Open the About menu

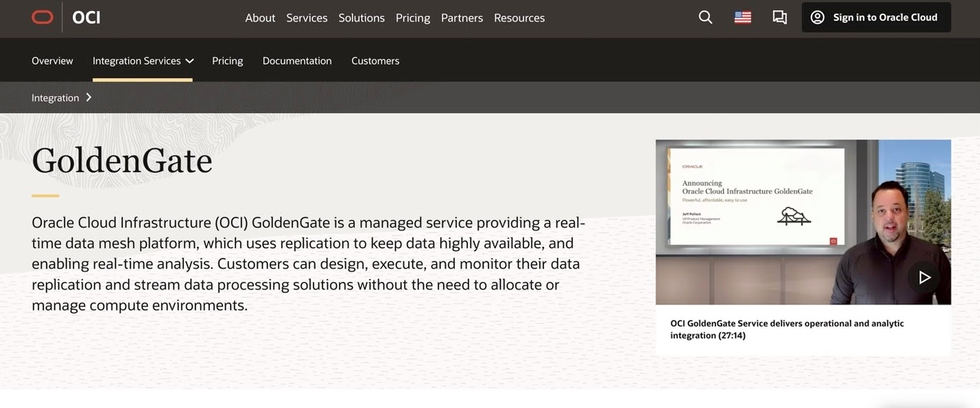click(x=260, y=17)
